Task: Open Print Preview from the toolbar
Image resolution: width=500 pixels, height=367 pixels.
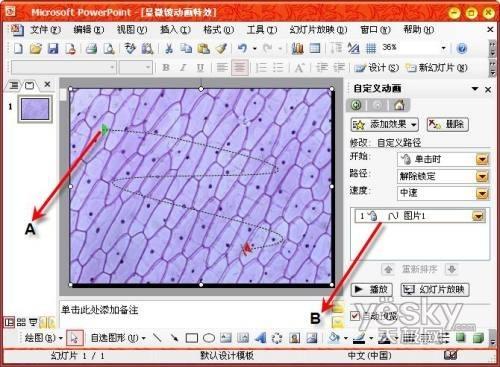Action: 109,49
